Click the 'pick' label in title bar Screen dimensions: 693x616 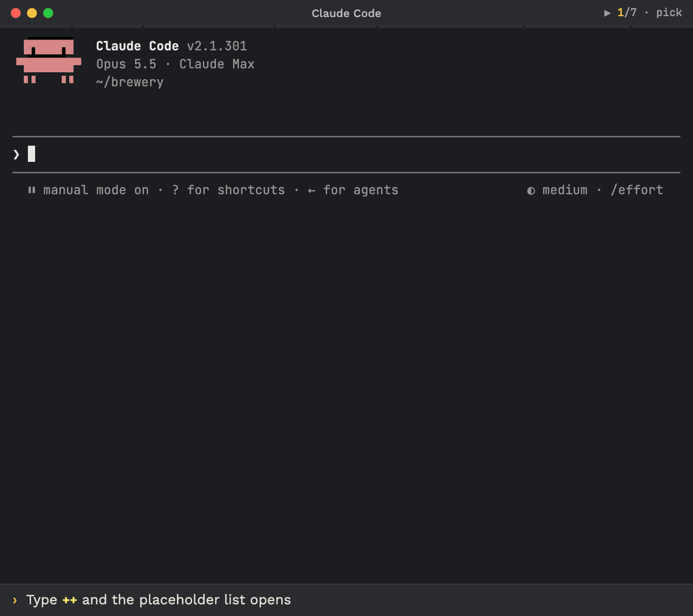point(669,13)
